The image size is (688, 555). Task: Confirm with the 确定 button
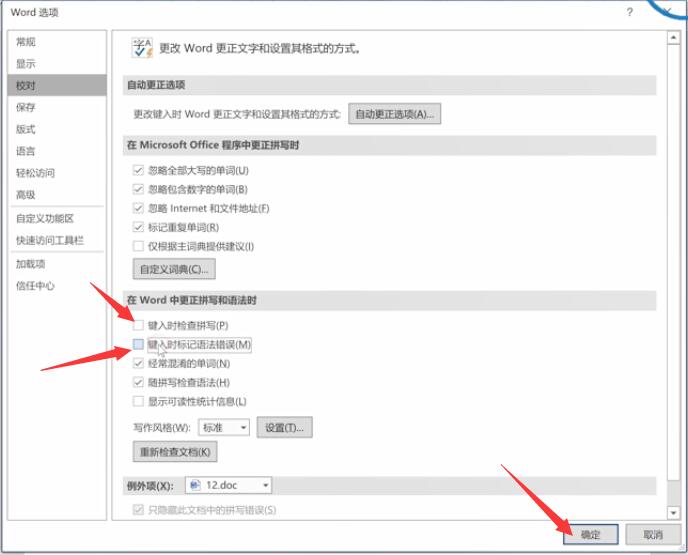point(591,534)
